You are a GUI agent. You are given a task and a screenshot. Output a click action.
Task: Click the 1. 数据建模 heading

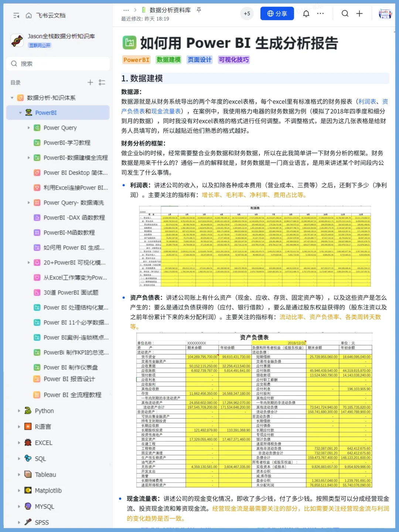[x=142, y=78]
